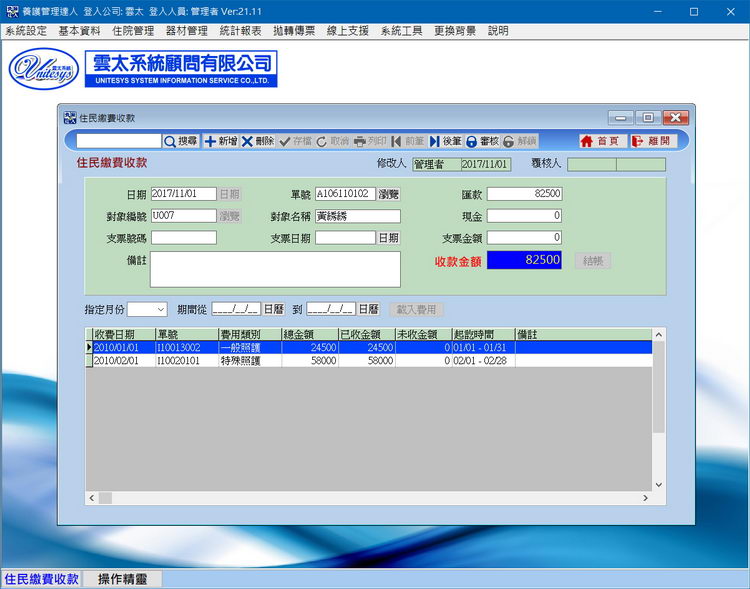Click the 首頁 home button

click(600, 142)
